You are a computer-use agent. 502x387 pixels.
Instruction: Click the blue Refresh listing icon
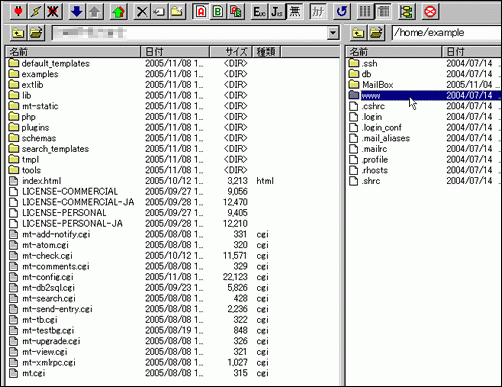tap(342, 12)
